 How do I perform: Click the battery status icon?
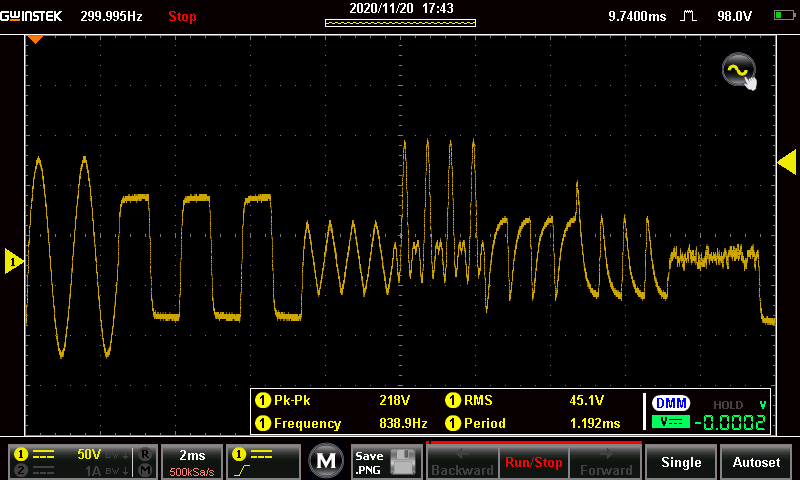pyautogui.click(x=784, y=15)
